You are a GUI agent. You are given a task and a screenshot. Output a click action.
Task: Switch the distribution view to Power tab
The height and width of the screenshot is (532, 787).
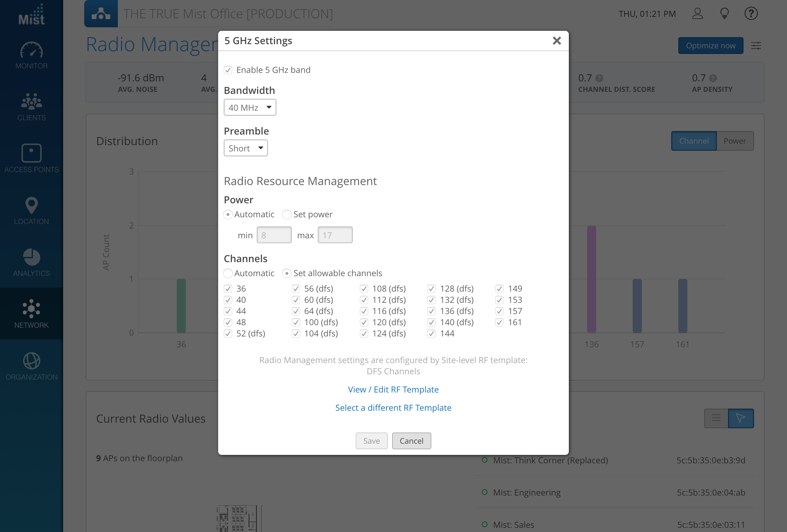coord(735,141)
